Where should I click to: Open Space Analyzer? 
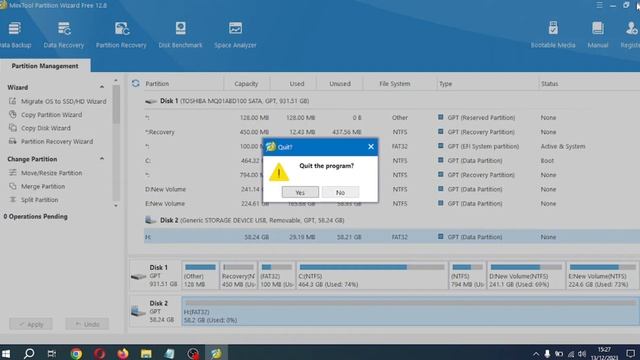point(235,35)
